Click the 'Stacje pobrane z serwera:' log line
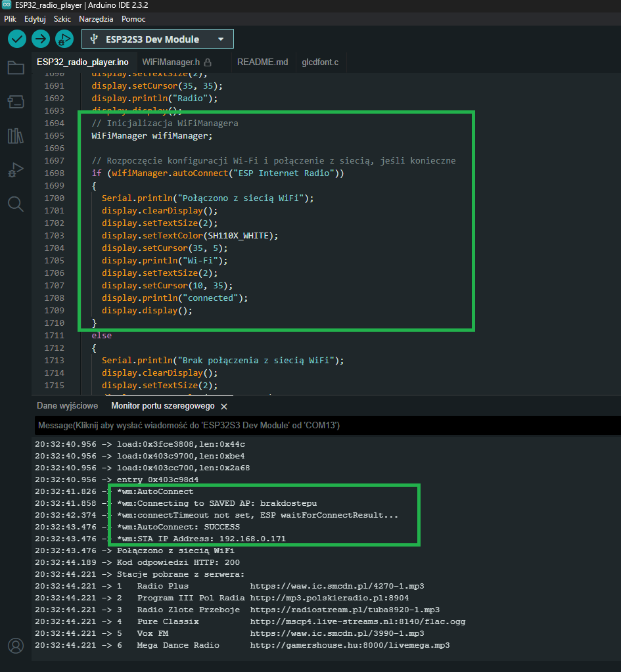Viewport: 621px width, 672px height. [181, 574]
